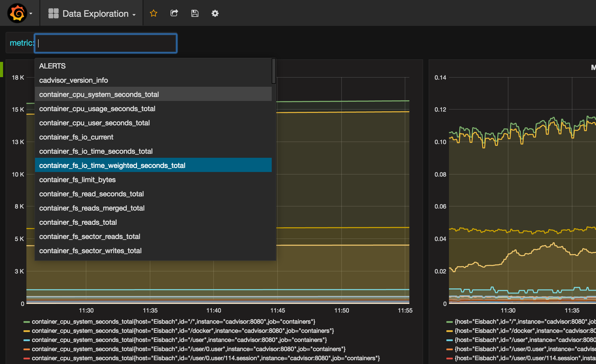Toggle the /docker series in left legend

[183, 331]
